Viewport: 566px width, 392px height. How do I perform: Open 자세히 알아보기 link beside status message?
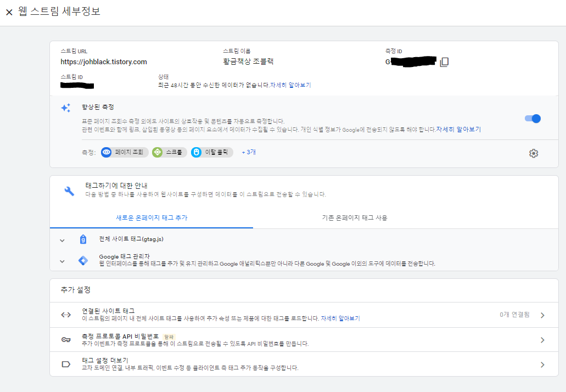click(290, 85)
